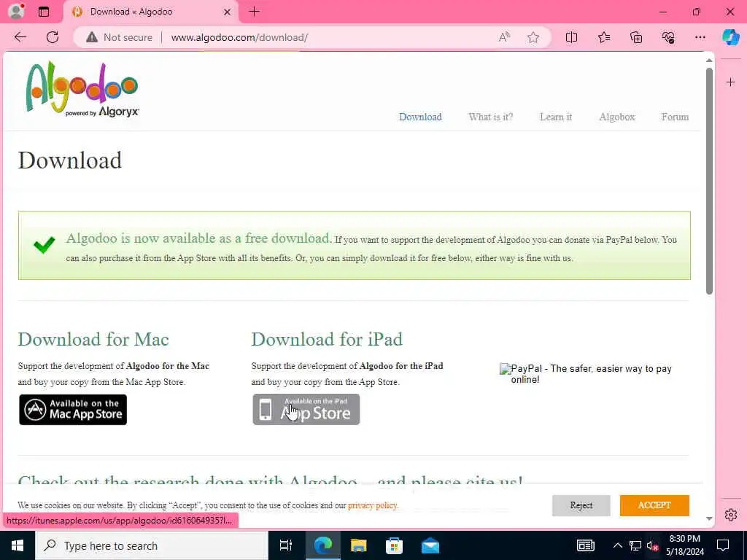Image resolution: width=747 pixels, height=560 pixels.
Task: Open Browser essentials heart icon
Action: pyautogui.click(x=668, y=37)
